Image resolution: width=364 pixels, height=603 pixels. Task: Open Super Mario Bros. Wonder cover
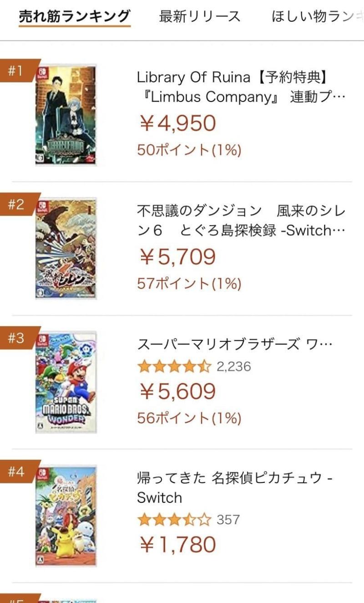(x=66, y=382)
